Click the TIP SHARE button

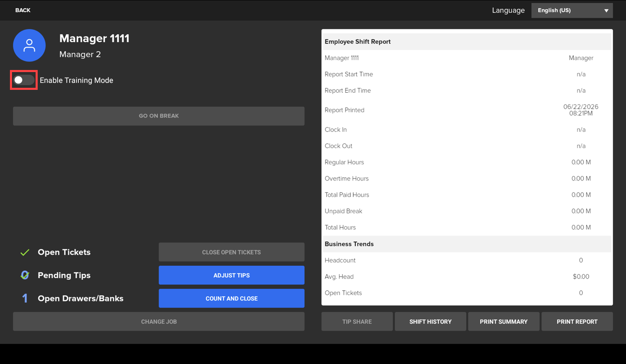pyautogui.click(x=357, y=322)
